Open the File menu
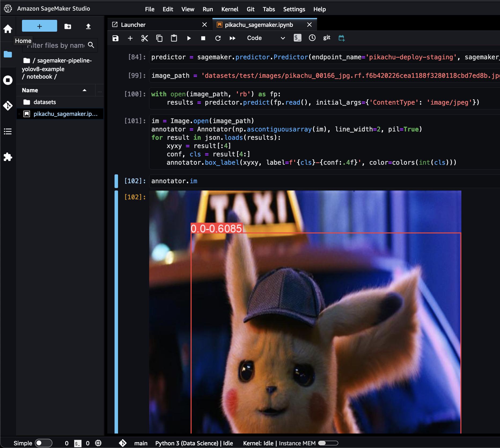 [x=150, y=9]
